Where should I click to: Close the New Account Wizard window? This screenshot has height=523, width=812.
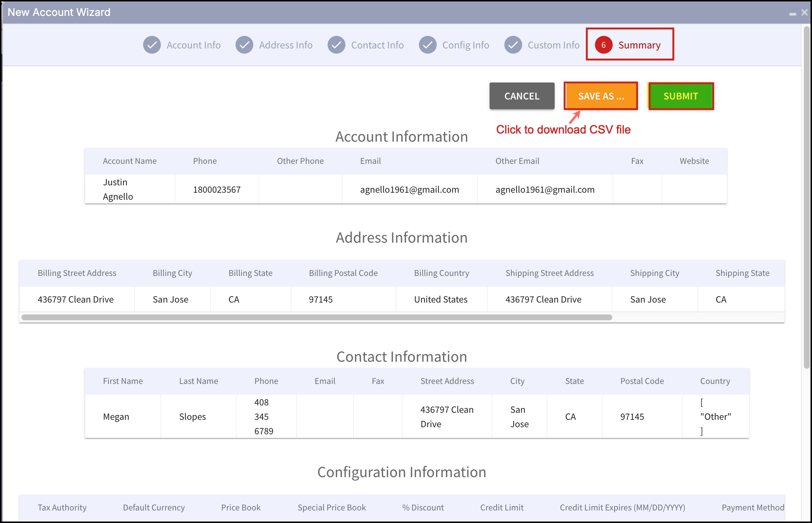(804, 12)
